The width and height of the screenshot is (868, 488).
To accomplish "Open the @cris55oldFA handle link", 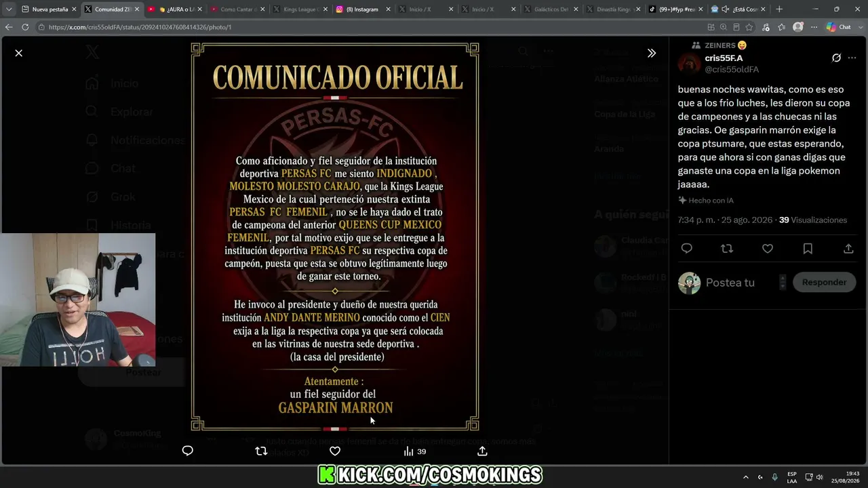I will pos(732,69).
